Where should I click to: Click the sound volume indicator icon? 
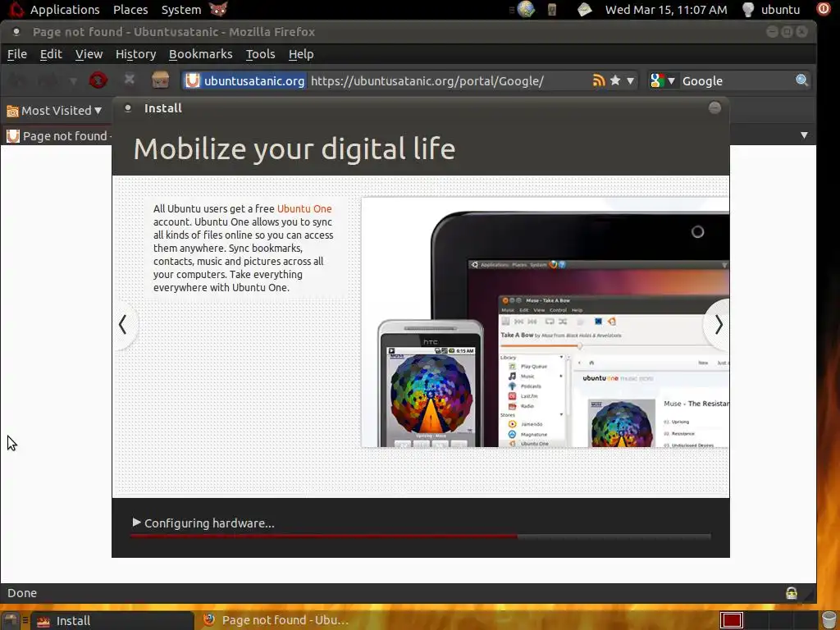pyautogui.click(x=552, y=10)
